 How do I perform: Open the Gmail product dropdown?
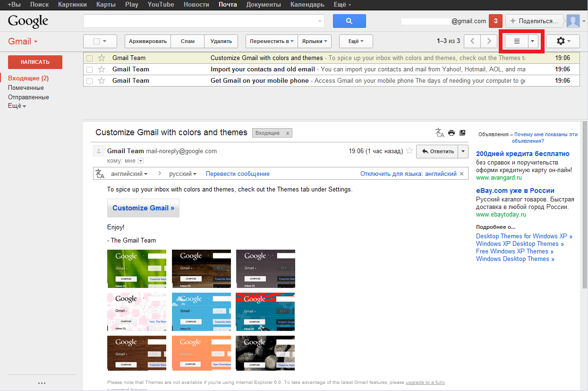[x=23, y=41]
